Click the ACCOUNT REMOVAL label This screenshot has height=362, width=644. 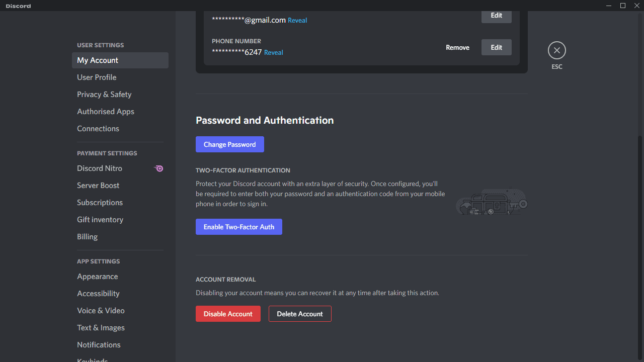(x=226, y=280)
